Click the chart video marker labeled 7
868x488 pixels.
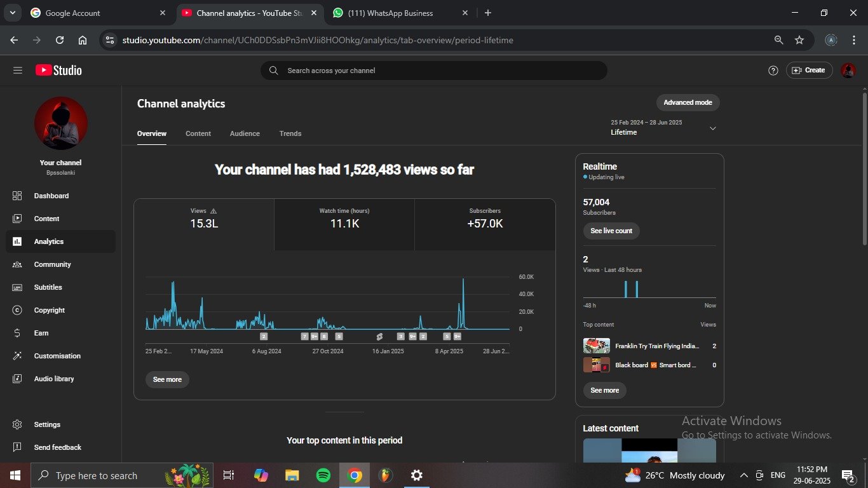(304, 337)
